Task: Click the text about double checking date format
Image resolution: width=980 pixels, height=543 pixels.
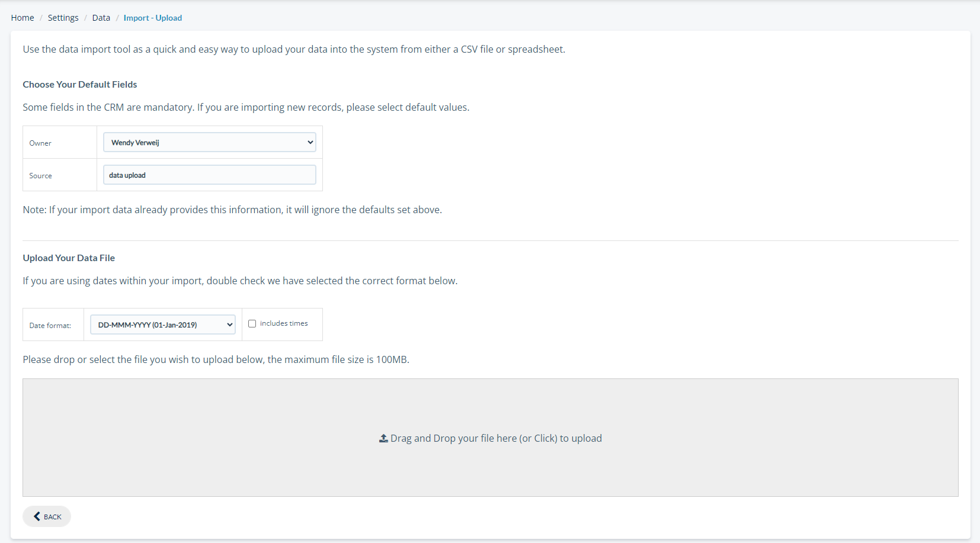Action: (240, 281)
